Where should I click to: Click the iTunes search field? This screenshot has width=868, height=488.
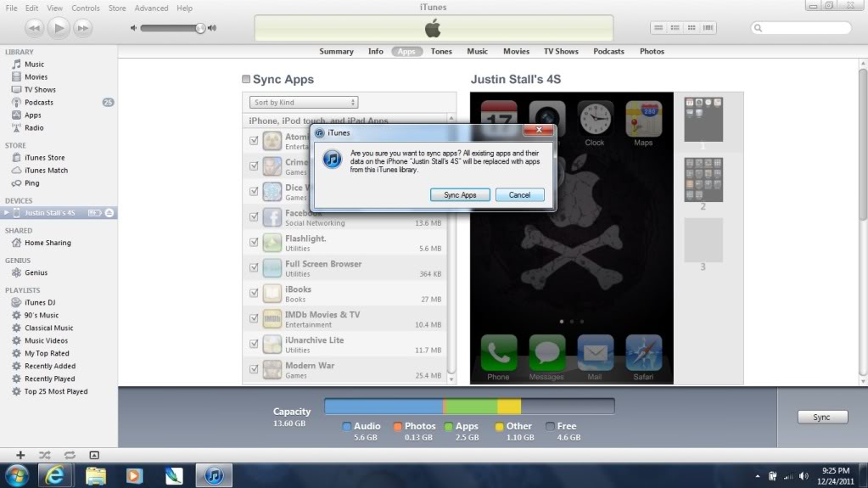click(x=801, y=28)
